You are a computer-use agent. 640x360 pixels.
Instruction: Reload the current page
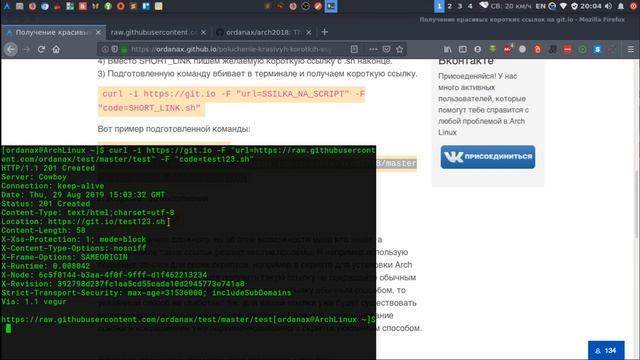tap(41, 49)
